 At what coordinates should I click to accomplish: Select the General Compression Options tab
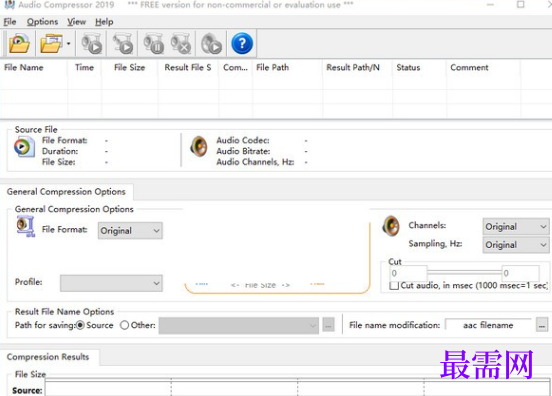click(x=66, y=192)
